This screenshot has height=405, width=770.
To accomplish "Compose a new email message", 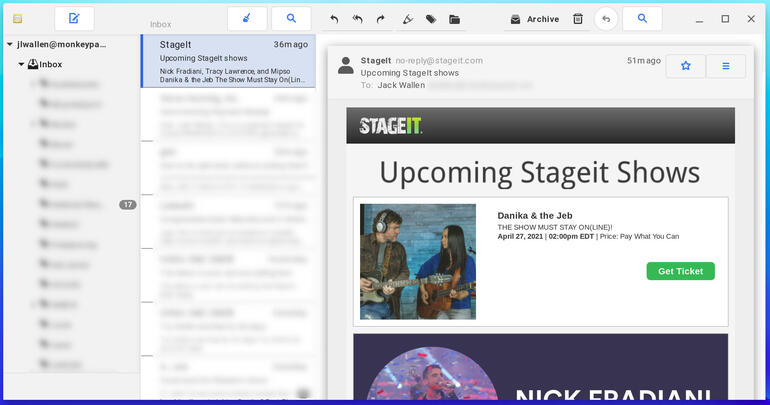I will (74, 19).
